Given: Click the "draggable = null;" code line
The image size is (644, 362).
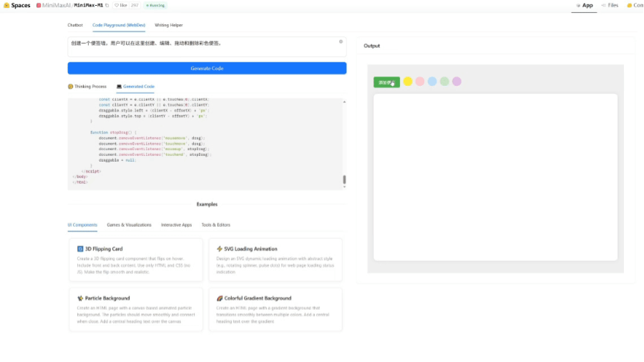Looking at the screenshot, I should pos(117,160).
